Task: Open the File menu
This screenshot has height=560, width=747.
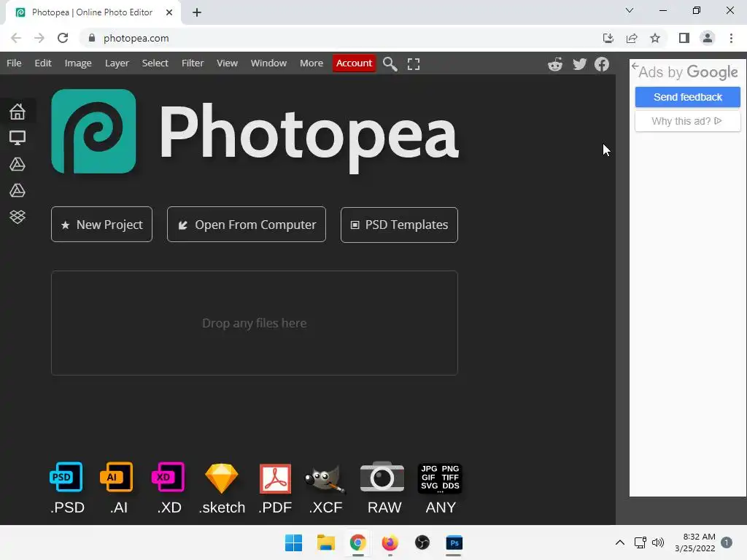Action: (14, 63)
